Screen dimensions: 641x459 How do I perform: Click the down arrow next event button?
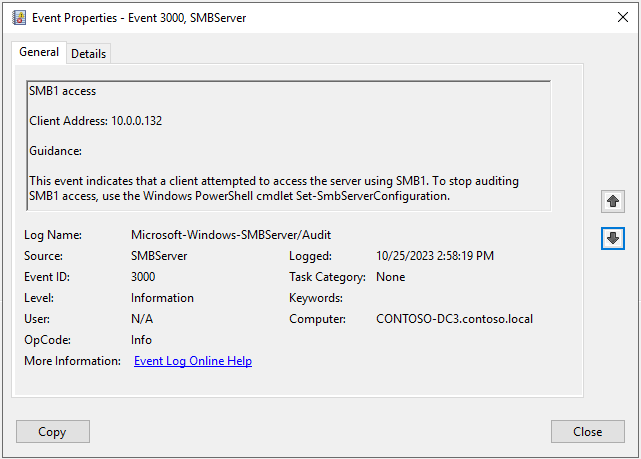pos(613,238)
